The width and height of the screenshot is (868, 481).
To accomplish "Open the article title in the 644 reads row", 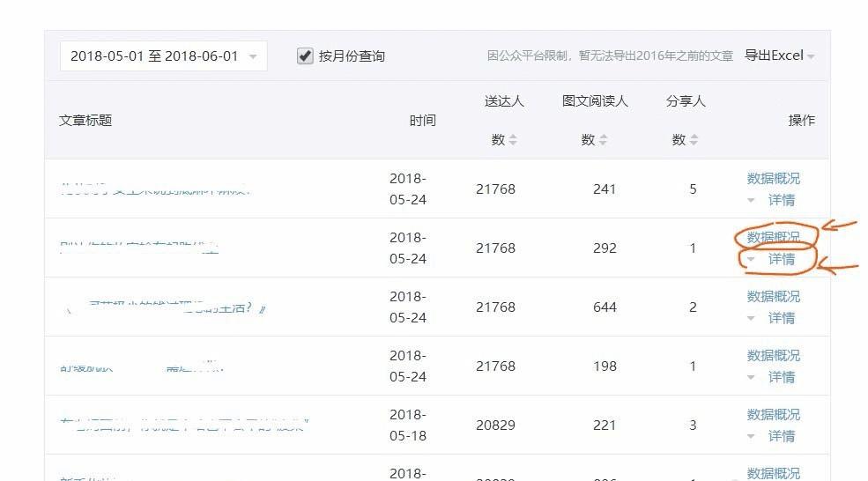I will [165, 307].
